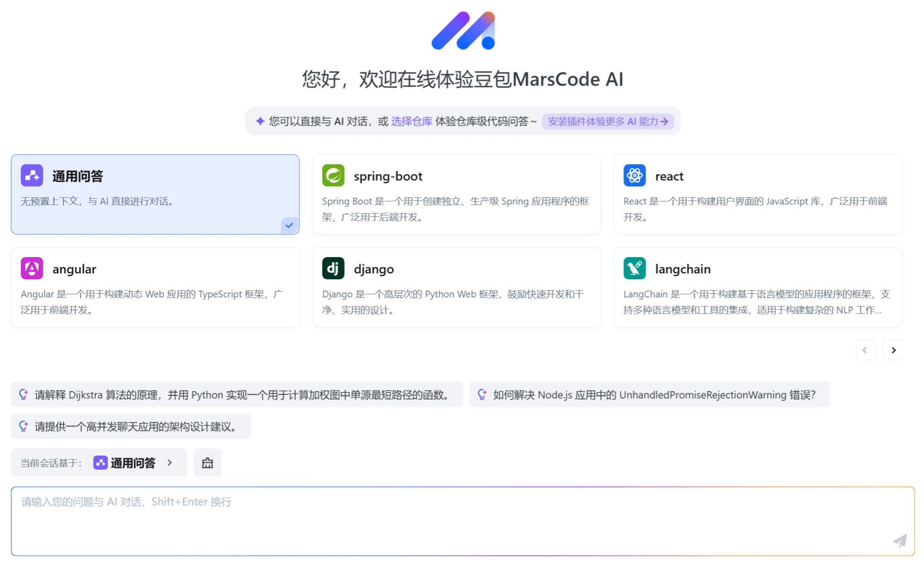924x565 pixels.
Task: Click lightbulb icon beside Dijkstra suggestion
Action: [x=24, y=395]
